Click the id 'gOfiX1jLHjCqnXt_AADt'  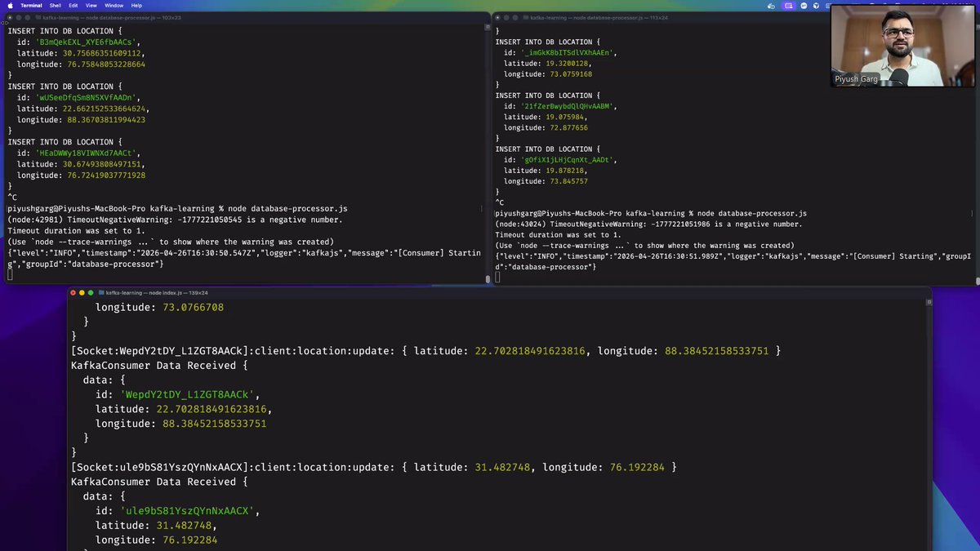pyautogui.click(x=568, y=160)
